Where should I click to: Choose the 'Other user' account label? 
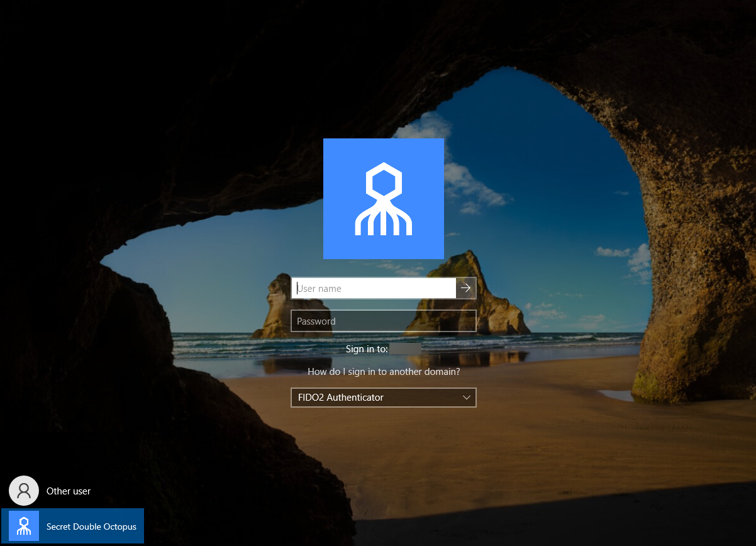tap(69, 491)
